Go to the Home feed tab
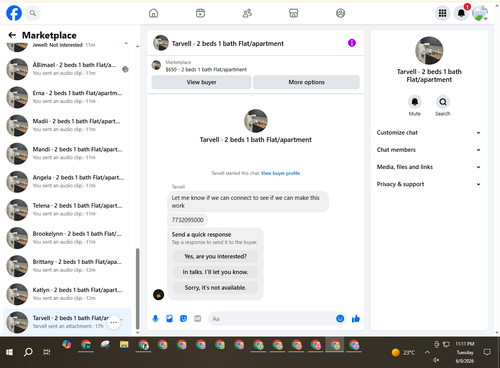Screen dimensions: 500x368 [x=153, y=13]
